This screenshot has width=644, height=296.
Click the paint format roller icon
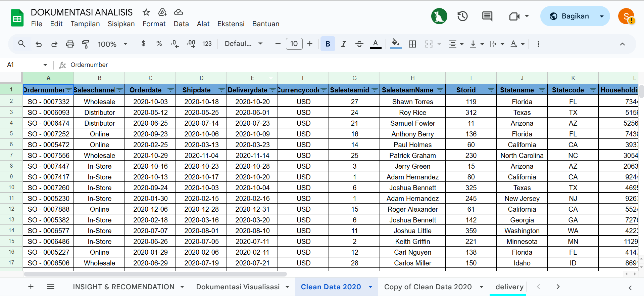[x=86, y=44]
